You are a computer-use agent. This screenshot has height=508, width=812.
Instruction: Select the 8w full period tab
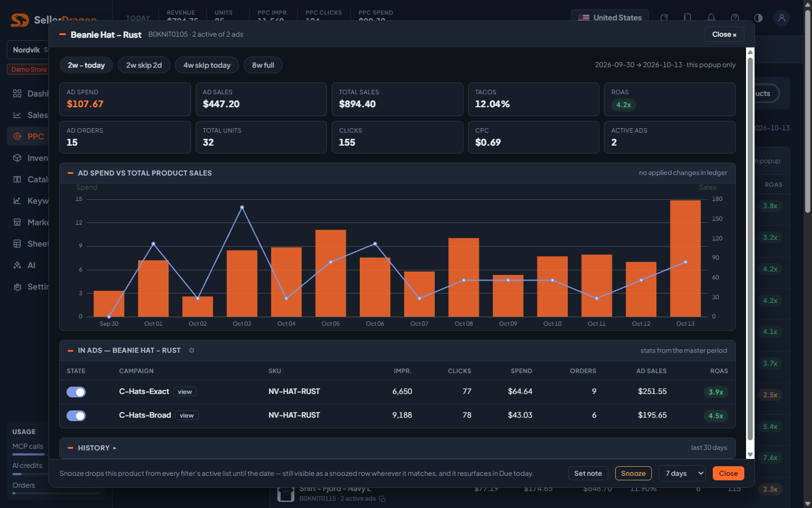[x=263, y=65]
